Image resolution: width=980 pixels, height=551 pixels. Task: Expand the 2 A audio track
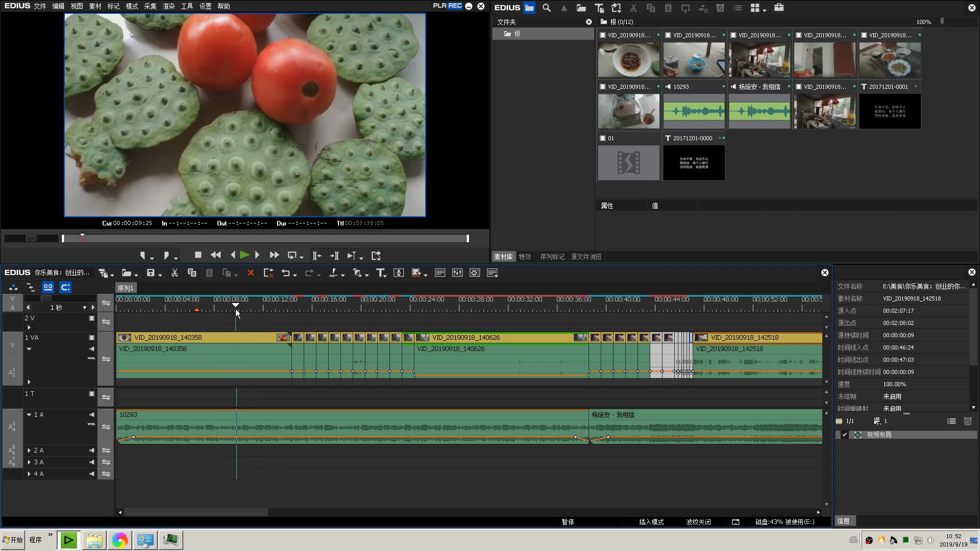tap(29, 450)
